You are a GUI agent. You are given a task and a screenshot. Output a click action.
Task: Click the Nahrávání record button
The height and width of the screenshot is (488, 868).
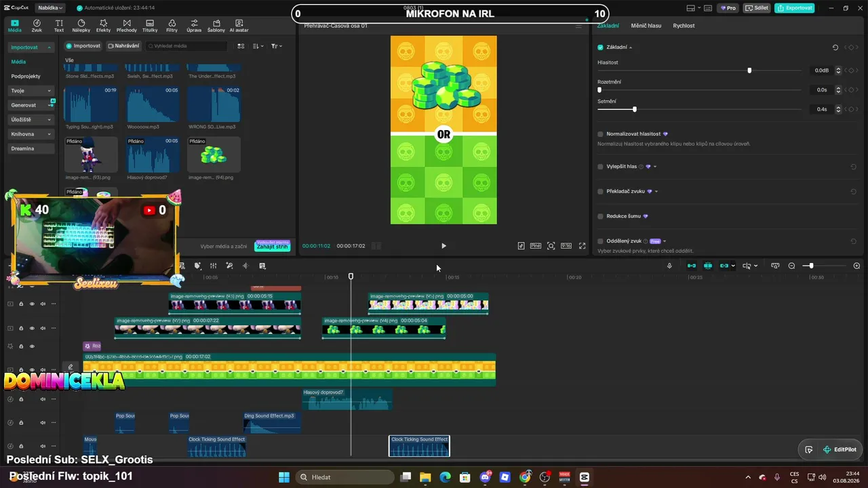click(x=123, y=46)
